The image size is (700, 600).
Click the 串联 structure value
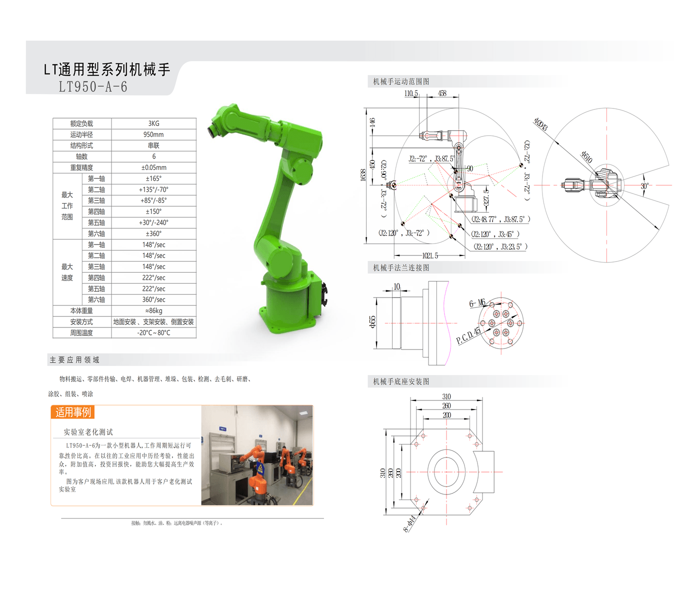click(153, 145)
